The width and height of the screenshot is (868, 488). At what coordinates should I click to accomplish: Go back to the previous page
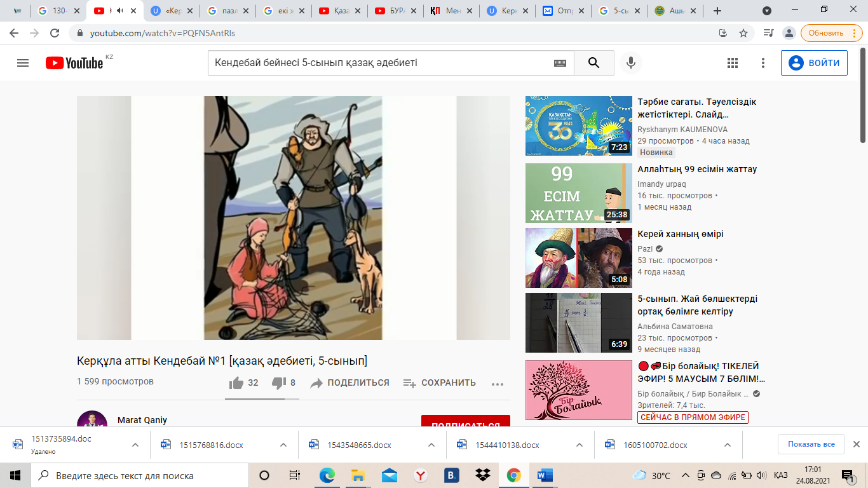[14, 33]
